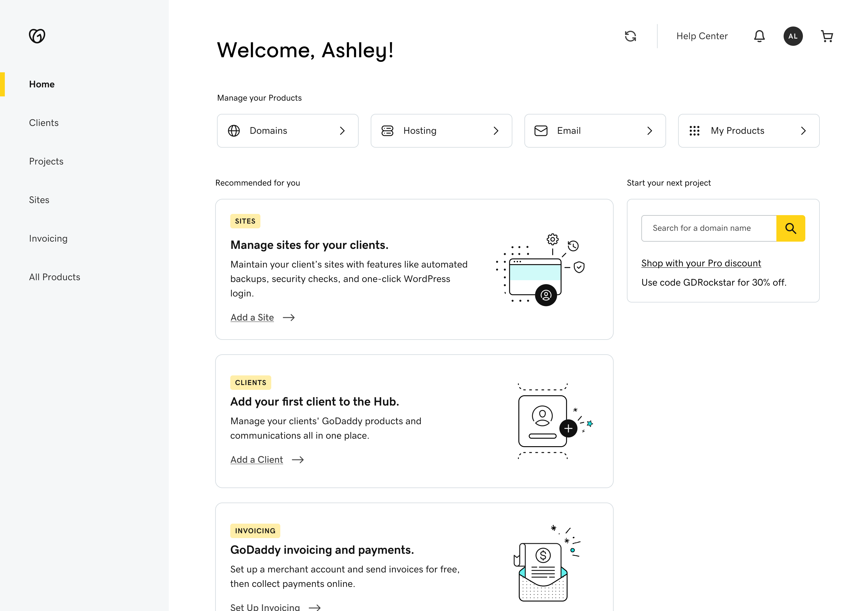The height and width of the screenshot is (611, 868).
Task: Open Clients in the sidebar
Action: pos(43,123)
